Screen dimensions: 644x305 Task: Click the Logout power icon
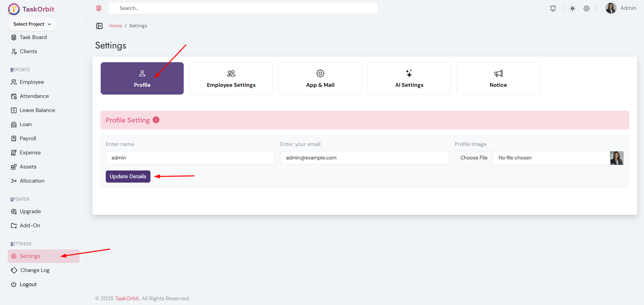[x=14, y=284]
